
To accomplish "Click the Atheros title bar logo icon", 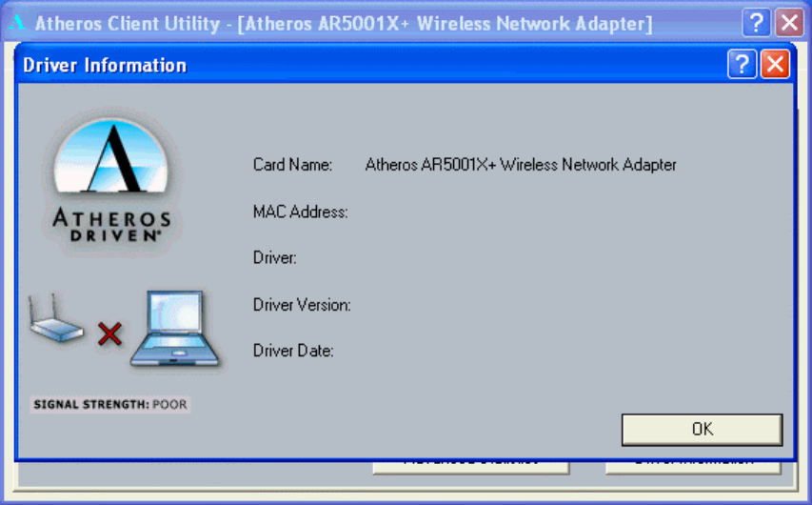I will [x=17, y=22].
